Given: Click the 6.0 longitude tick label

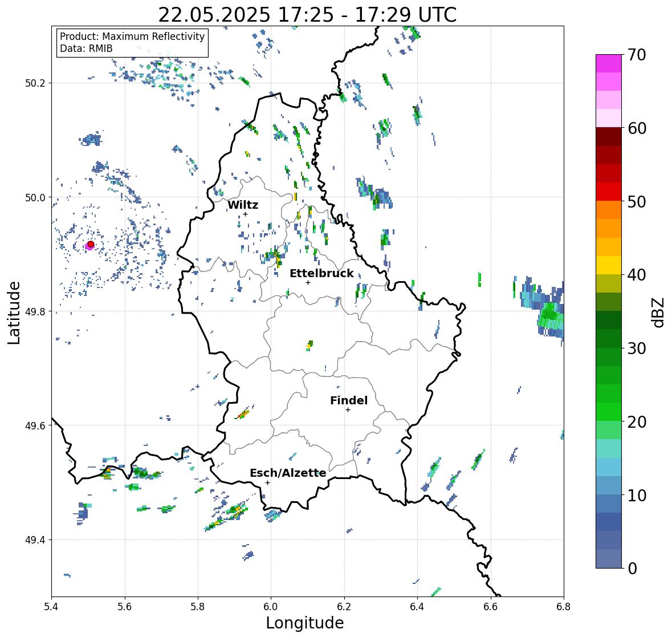Looking at the screenshot, I should pyautogui.click(x=271, y=607).
